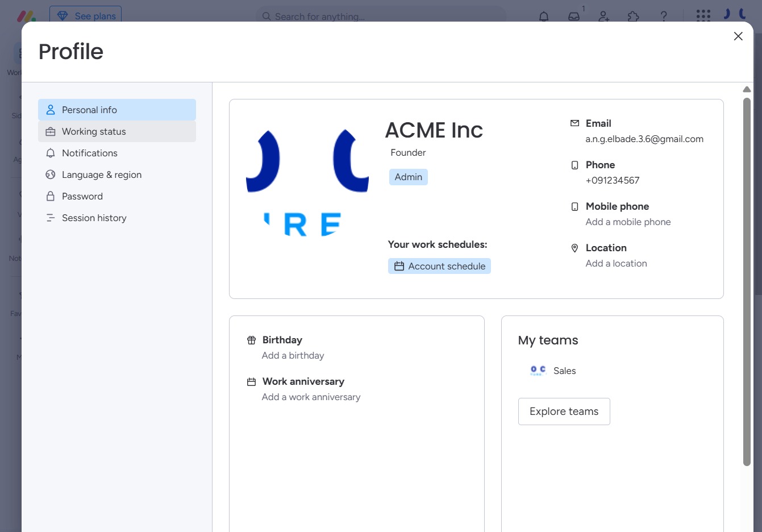View Session history

coord(117,218)
